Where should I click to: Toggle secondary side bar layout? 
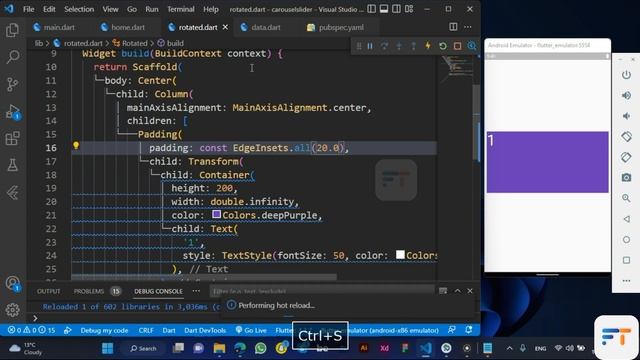click(x=396, y=9)
